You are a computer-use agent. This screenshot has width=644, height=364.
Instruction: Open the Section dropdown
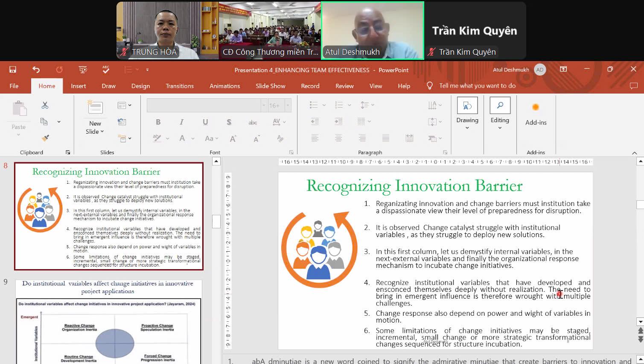[124, 138]
